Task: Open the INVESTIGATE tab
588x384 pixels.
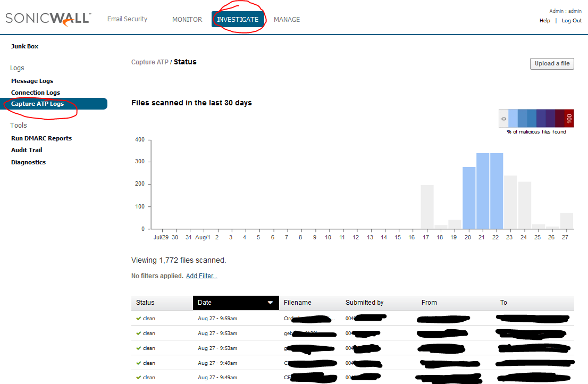Action: 238,20
